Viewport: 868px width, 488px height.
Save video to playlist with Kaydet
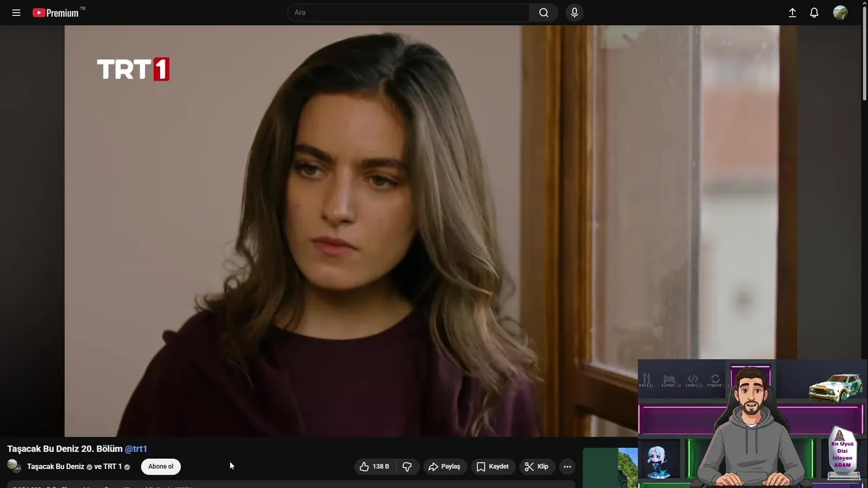pos(492,466)
